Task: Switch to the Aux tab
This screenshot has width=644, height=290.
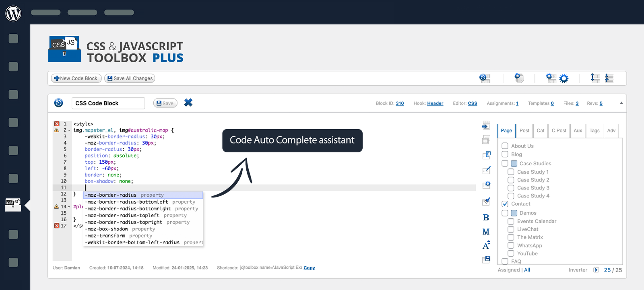Action: (x=578, y=131)
